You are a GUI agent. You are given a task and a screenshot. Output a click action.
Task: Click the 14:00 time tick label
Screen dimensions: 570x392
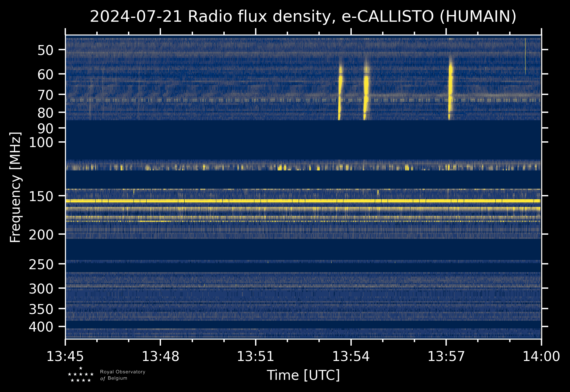(541, 356)
